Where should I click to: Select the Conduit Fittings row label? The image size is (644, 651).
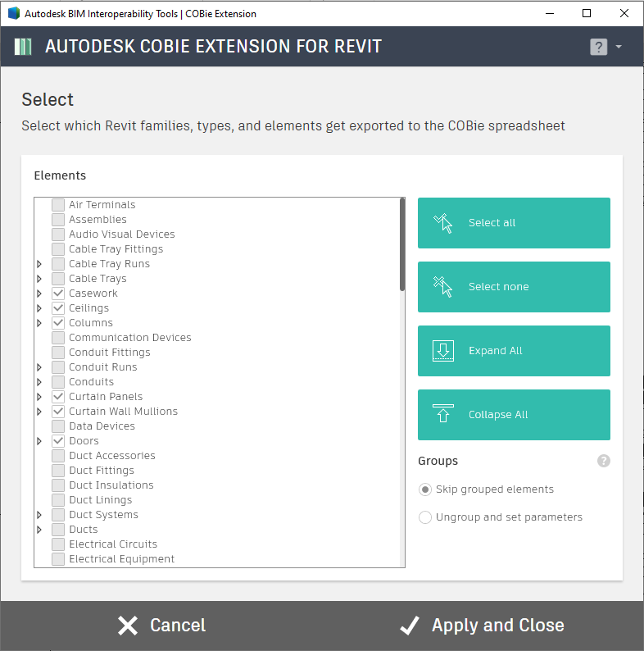(110, 353)
